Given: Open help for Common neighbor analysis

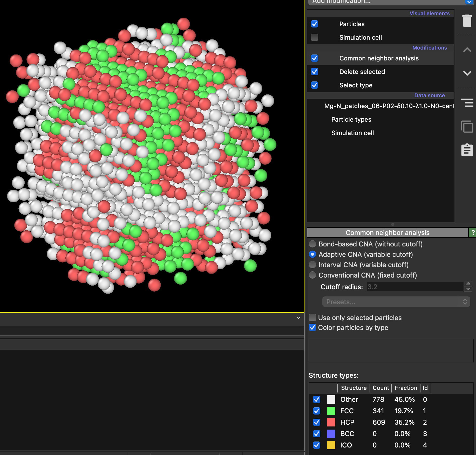Looking at the screenshot, I should 473,233.
